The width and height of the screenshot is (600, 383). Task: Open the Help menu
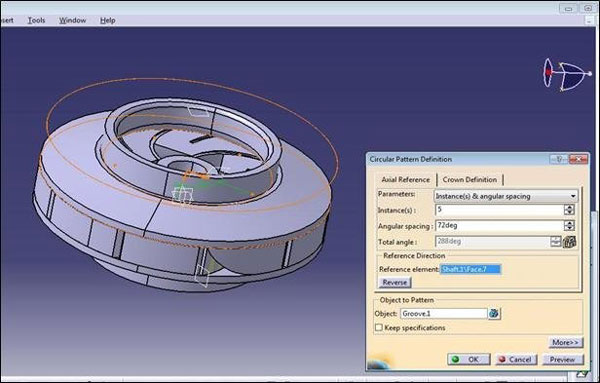pyautogui.click(x=108, y=20)
